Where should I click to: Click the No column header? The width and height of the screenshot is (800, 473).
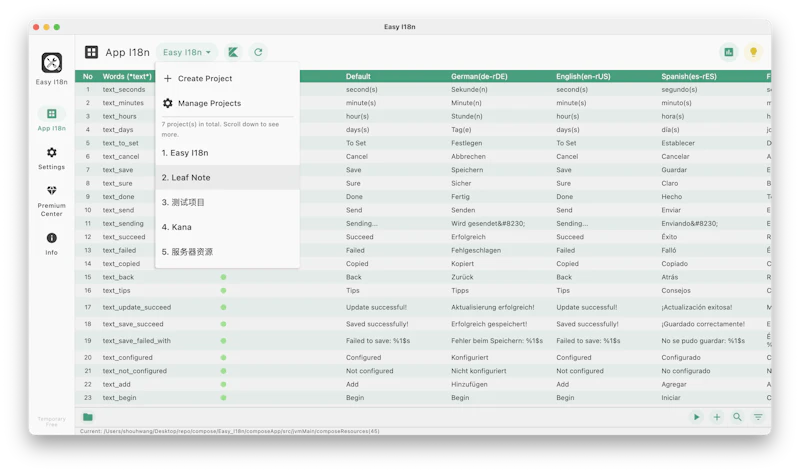coord(88,76)
